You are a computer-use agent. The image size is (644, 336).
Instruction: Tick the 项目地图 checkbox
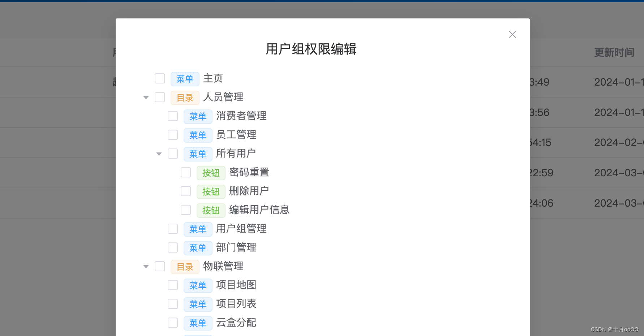(173, 285)
